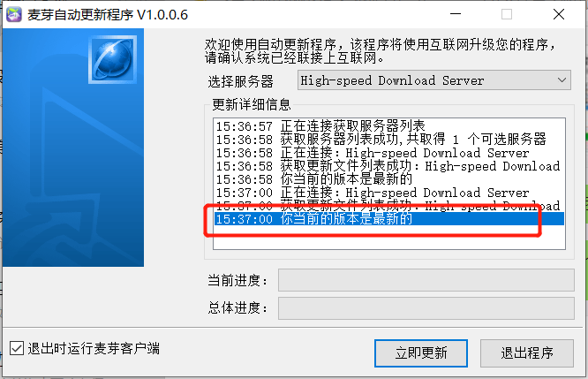Click the 总体进度 progress bar
The image size is (588, 379).
pyautogui.click(x=426, y=308)
